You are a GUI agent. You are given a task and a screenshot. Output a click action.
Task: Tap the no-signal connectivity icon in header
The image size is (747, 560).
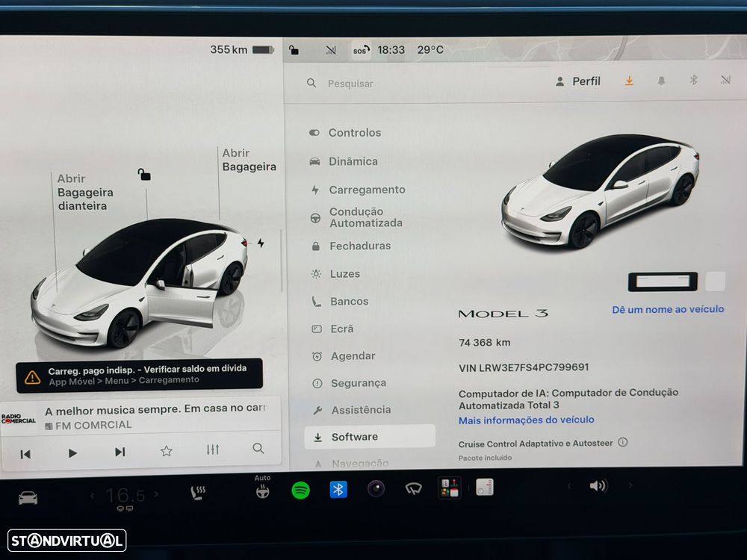[x=725, y=80]
